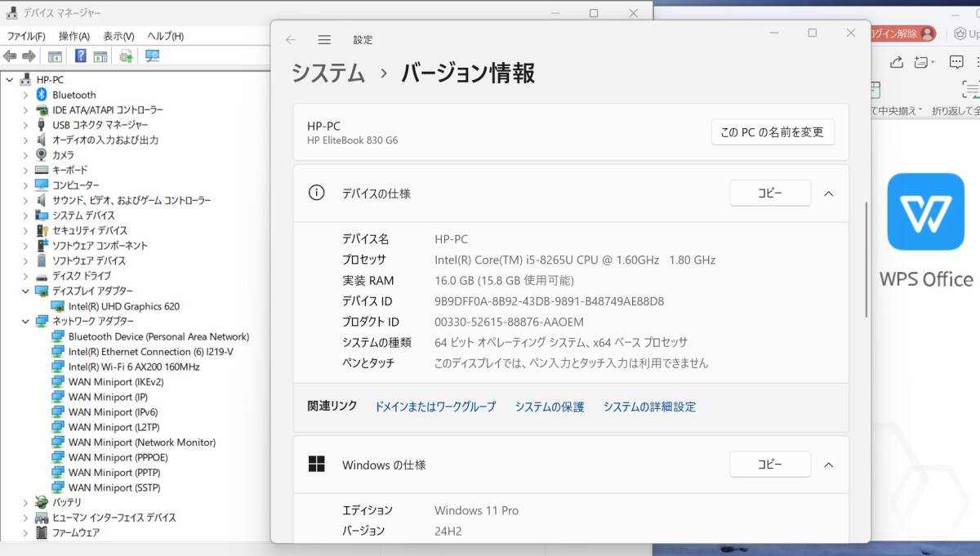This screenshot has width=980, height=556.
Task: Click the HP-PC computer icon at tree root
Action: click(25, 79)
